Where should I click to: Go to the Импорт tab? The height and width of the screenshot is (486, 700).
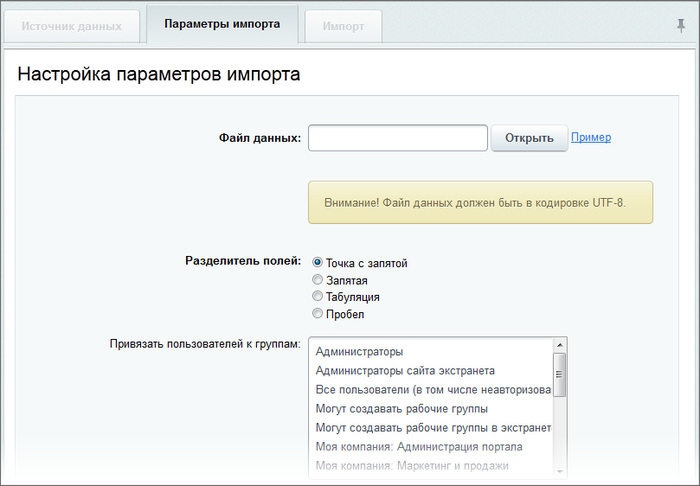click(343, 26)
